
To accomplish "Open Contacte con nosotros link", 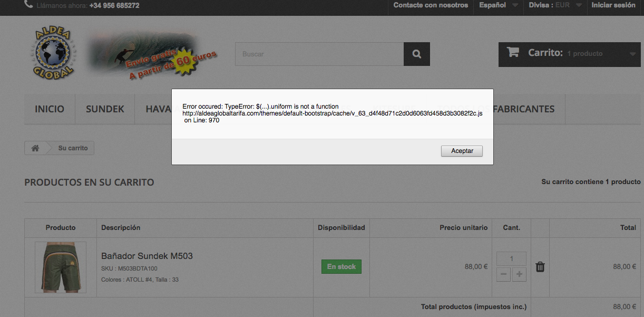I will 431,5.
